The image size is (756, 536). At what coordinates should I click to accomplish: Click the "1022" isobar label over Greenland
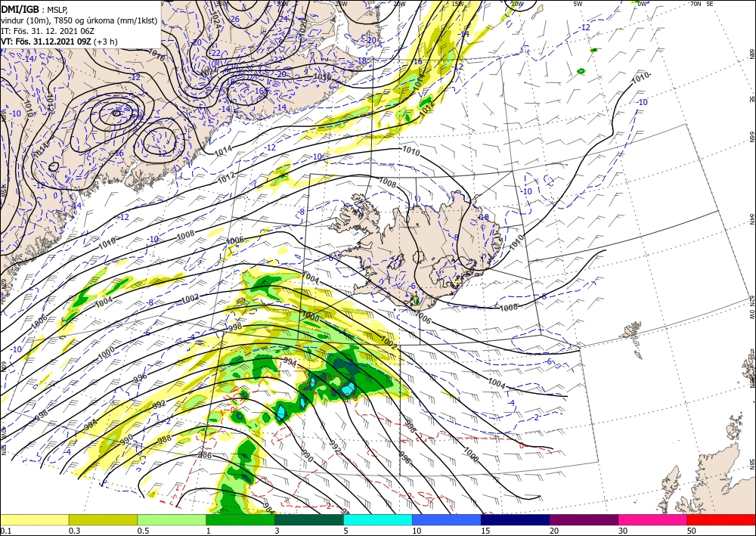pos(209,71)
